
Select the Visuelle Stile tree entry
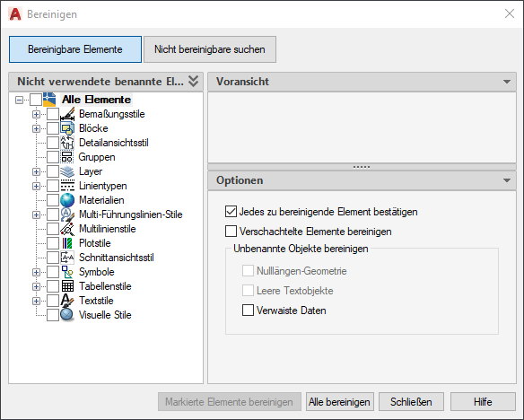point(105,315)
